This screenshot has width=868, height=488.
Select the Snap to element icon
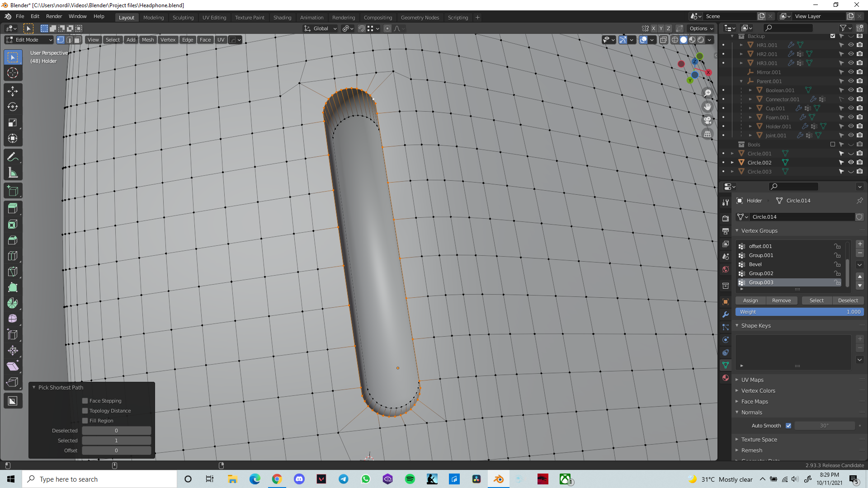[371, 28]
